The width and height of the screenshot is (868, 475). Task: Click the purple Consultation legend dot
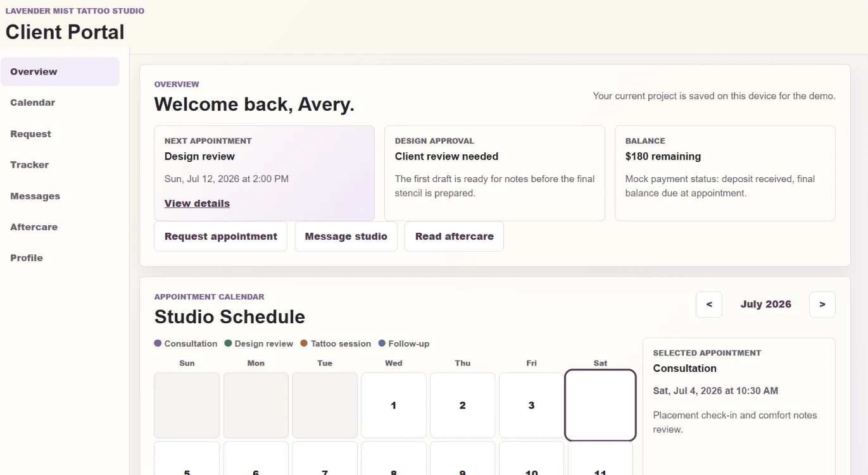(158, 343)
